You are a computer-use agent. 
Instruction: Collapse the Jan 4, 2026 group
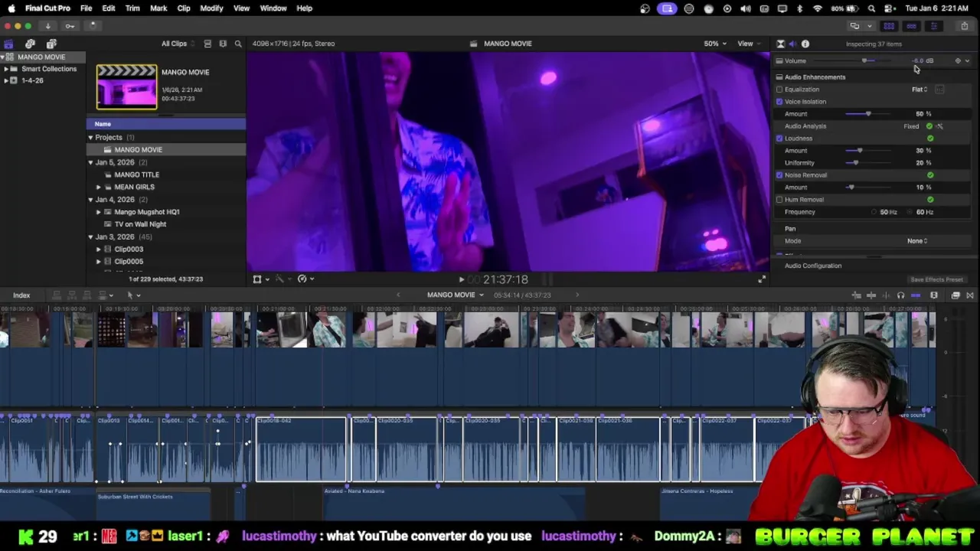coord(90,200)
